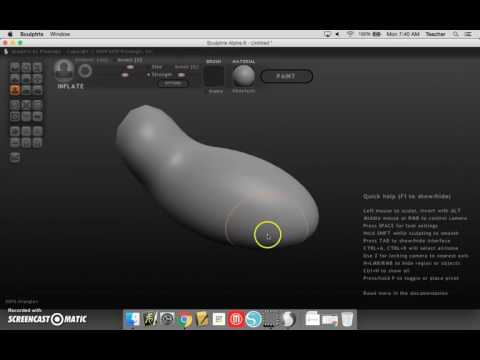This screenshot has width=480, height=360.
Task: Click the Sculptris icon in the Dock
Action: pos(288,319)
